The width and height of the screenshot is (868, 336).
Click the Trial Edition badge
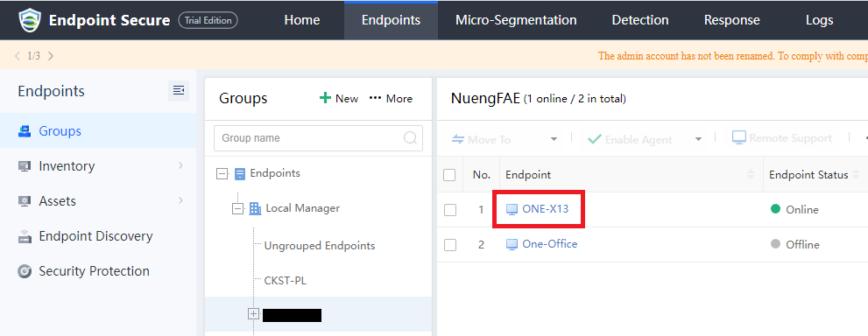coord(208,20)
